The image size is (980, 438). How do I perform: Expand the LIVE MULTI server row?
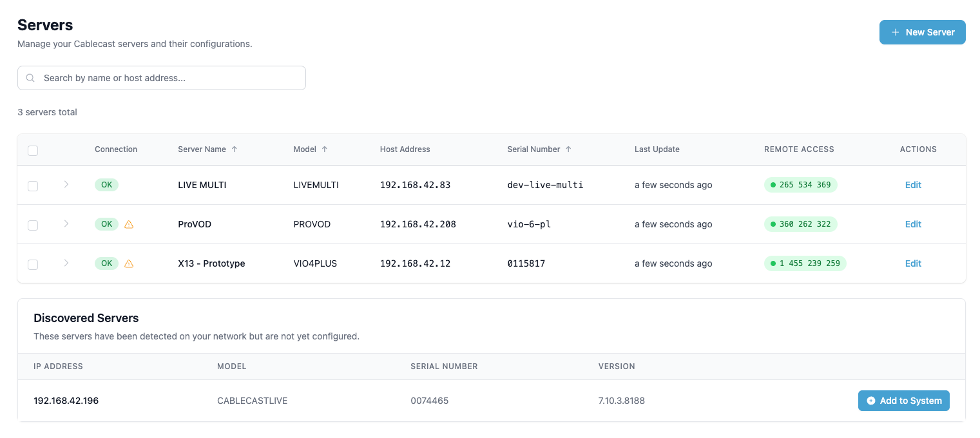pos(66,185)
